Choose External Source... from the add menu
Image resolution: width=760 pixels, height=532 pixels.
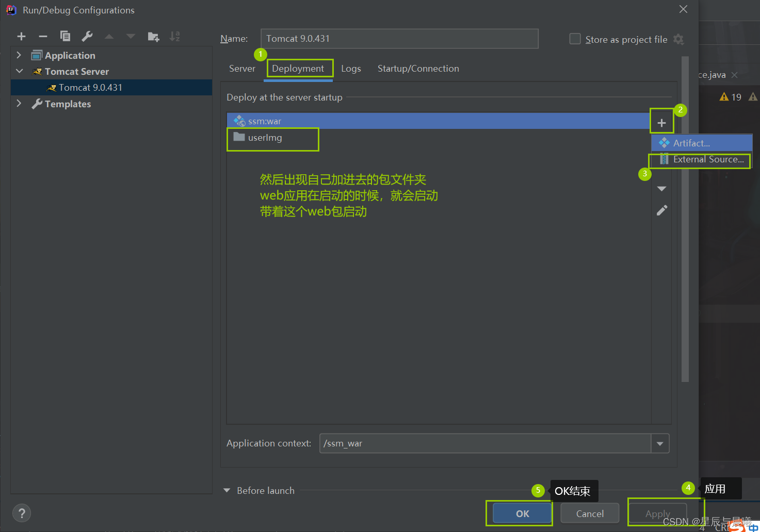coord(702,159)
